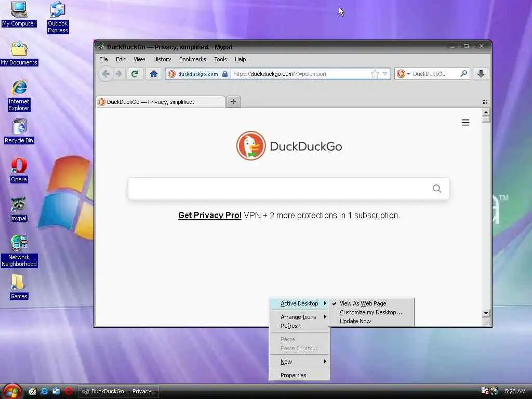Select the Opera desktop shortcut
Image resolution: width=532 pixels, height=399 pixels.
click(19, 170)
